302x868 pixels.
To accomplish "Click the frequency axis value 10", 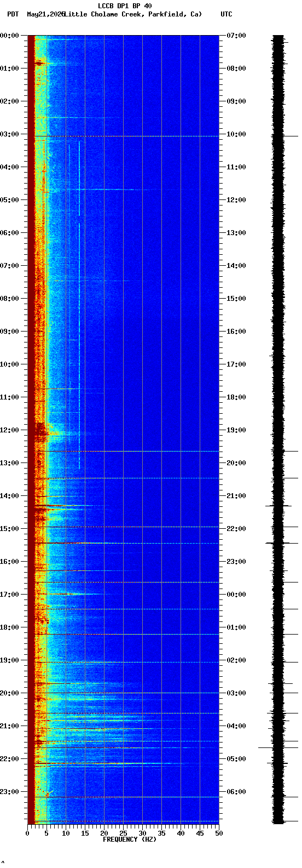I will [x=66, y=833].
